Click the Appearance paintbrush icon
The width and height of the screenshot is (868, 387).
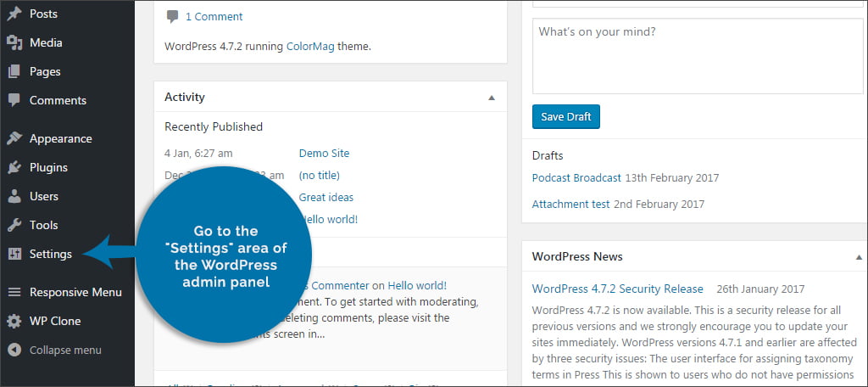point(14,138)
